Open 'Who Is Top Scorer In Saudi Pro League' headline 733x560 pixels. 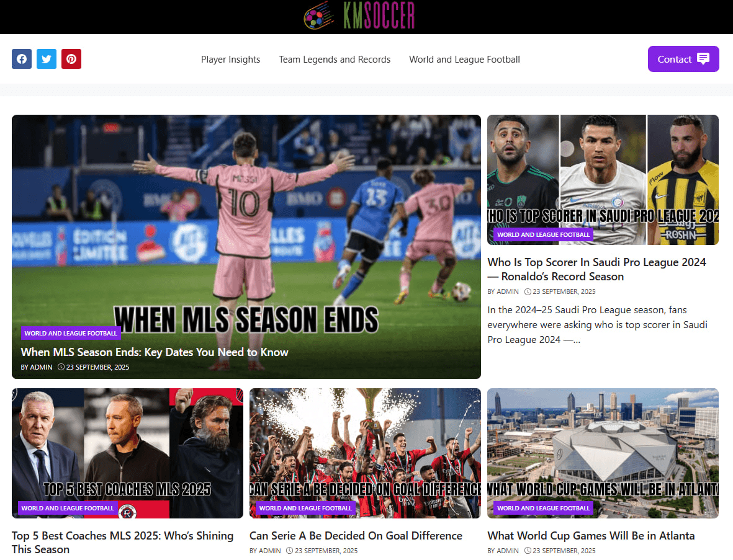(596, 269)
